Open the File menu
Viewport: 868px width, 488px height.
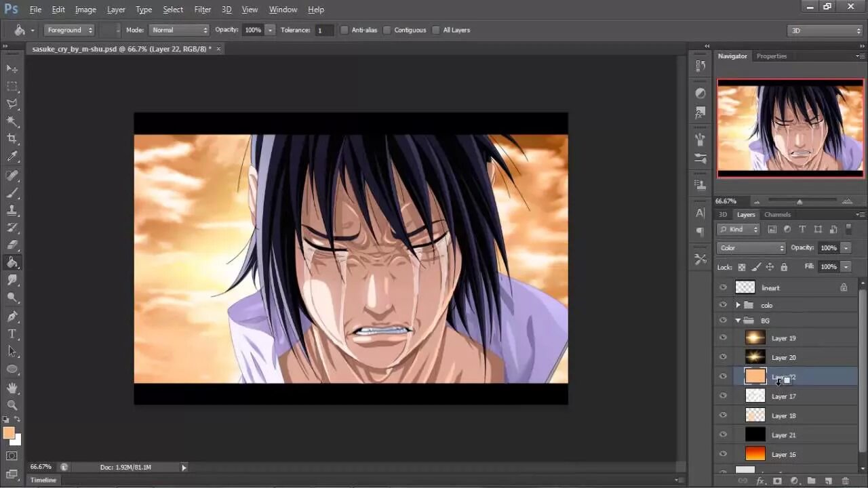tap(35, 9)
